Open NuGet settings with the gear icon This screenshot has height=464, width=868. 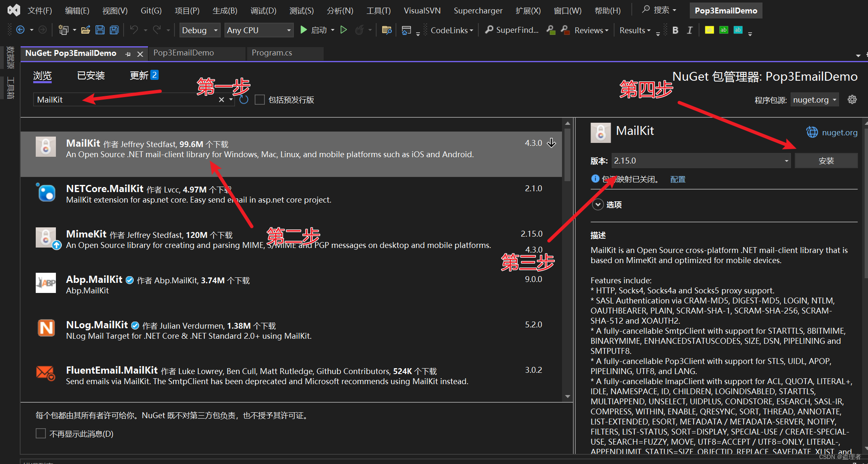[852, 100]
